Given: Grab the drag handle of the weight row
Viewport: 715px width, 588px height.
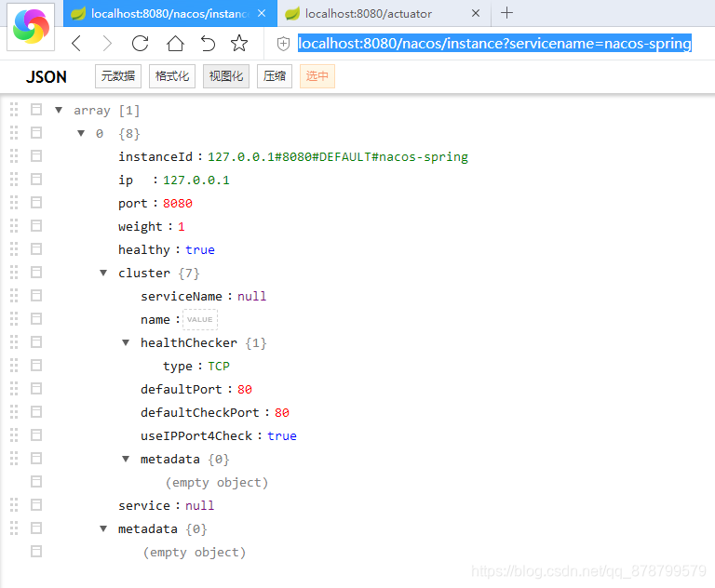Looking at the screenshot, I should tap(14, 226).
